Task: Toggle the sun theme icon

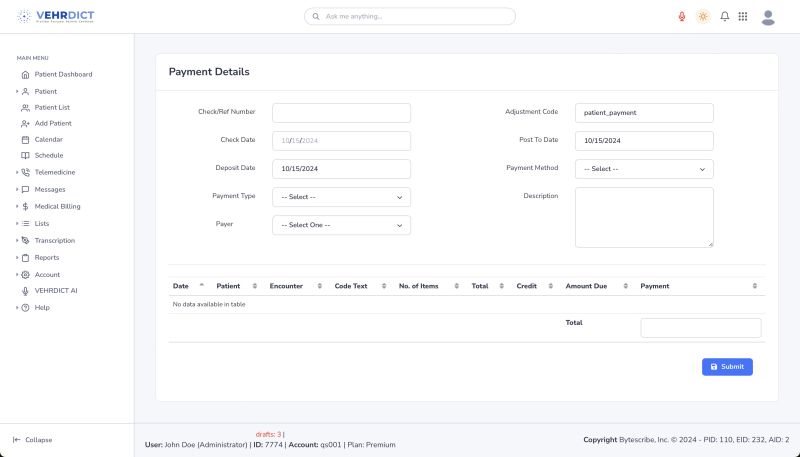Action: (703, 16)
